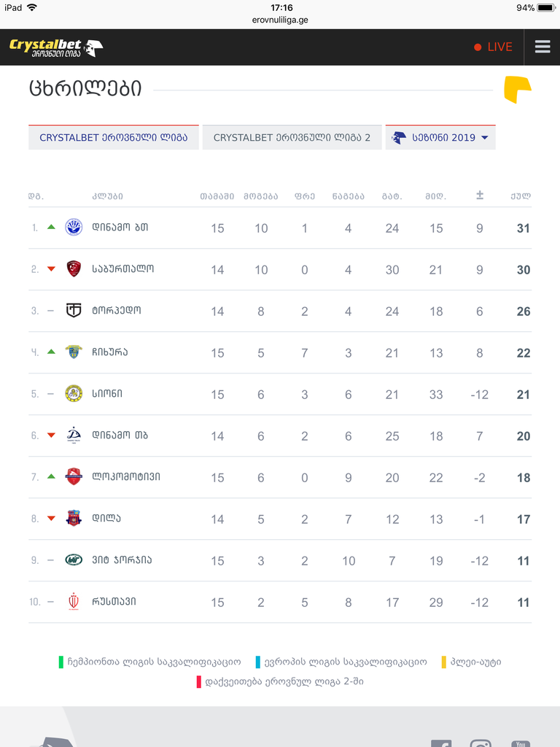The height and width of the screenshot is (747, 560).
Task: Click the ლოკომოტივი red crest
Action: click(74, 476)
